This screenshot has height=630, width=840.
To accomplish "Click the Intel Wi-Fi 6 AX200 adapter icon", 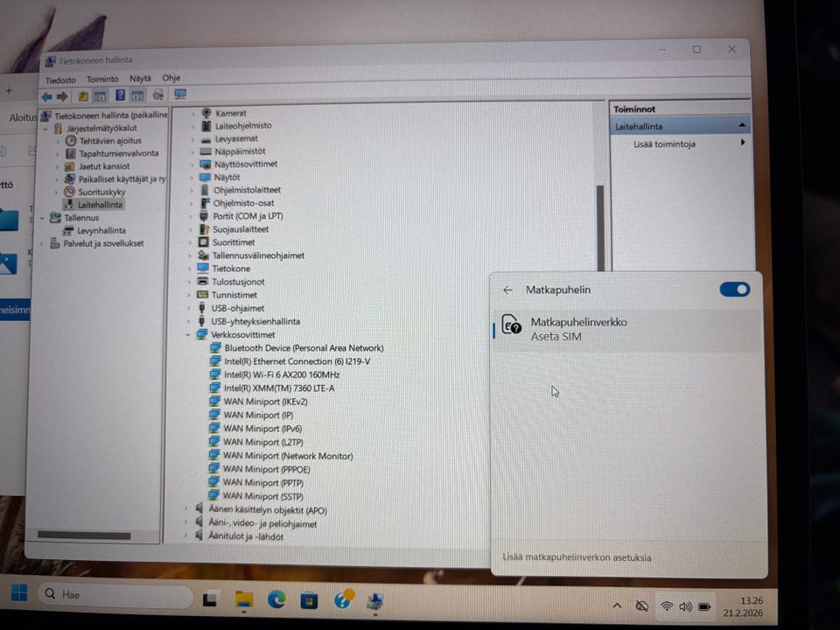I will 215,374.
